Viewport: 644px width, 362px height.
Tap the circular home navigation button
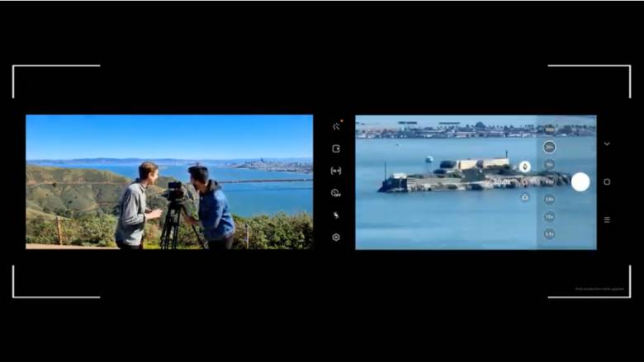pos(607,182)
